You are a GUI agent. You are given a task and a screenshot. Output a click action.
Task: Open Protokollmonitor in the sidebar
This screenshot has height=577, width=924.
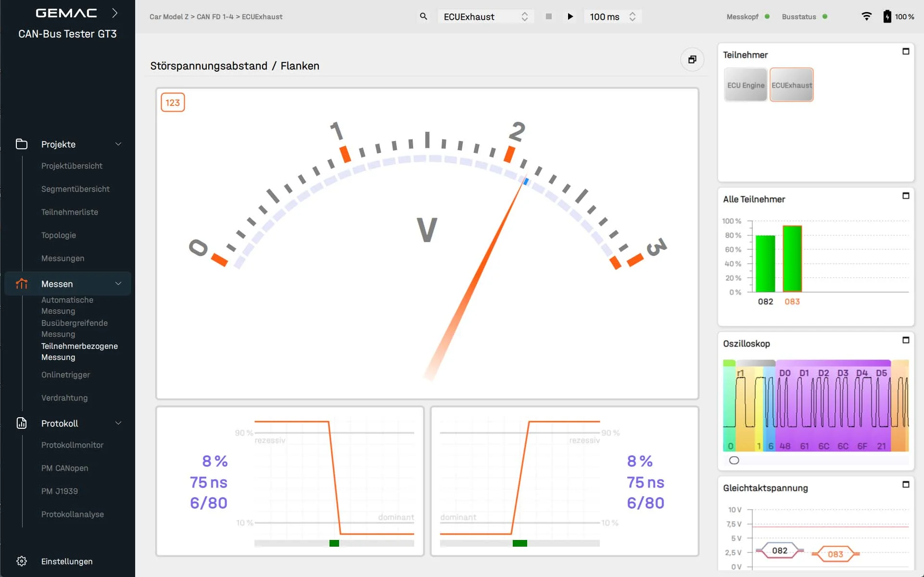tap(72, 445)
